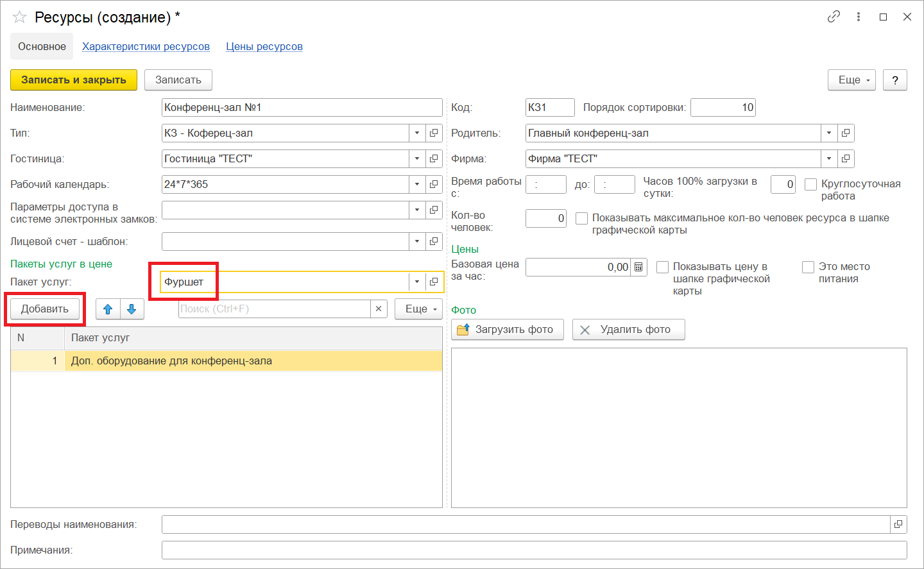Edit the Порядок сортировки value

(723, 107)
